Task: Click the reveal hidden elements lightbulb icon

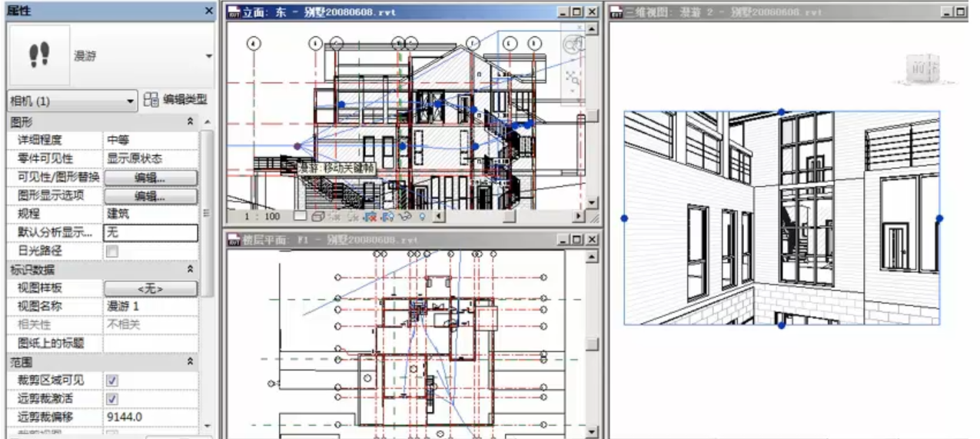Action: click(422, 217)
